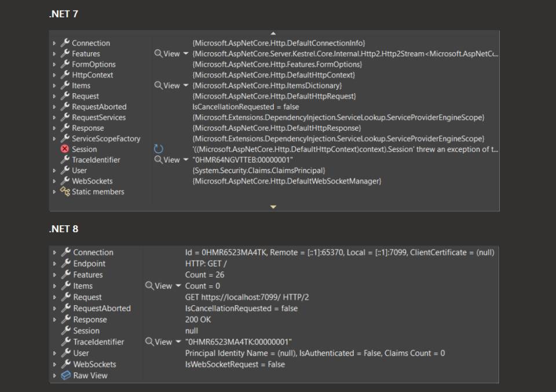Click the {System.Security.Claims.ClaimsPrincipal} value
This screenshot has height=392, width=556.
(x=259, y=171)
